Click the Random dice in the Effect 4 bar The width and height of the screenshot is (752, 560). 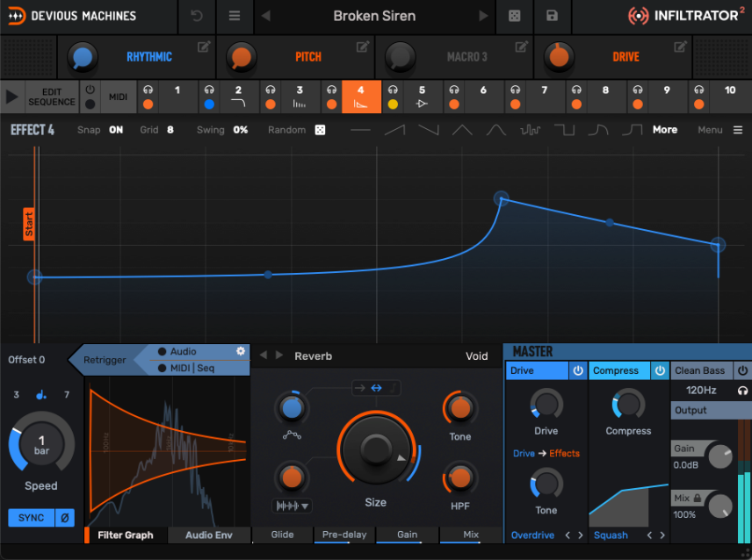pyautogui.click(x=320, y=130)
